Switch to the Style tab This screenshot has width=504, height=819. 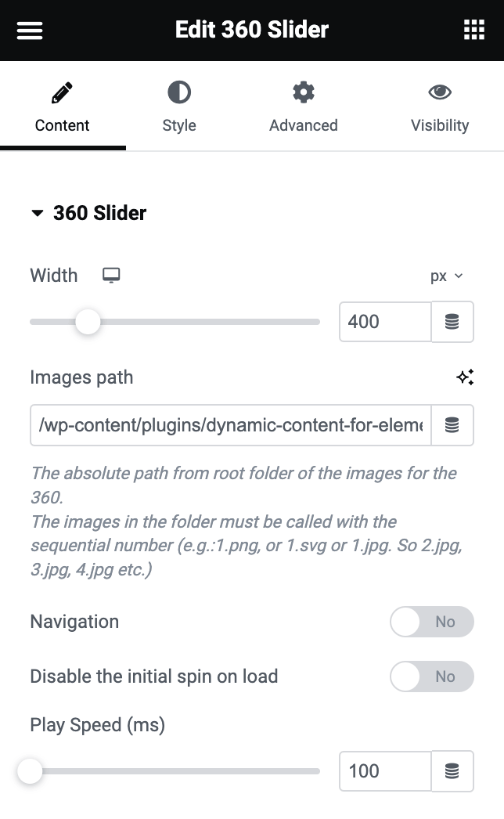(179, 106)
